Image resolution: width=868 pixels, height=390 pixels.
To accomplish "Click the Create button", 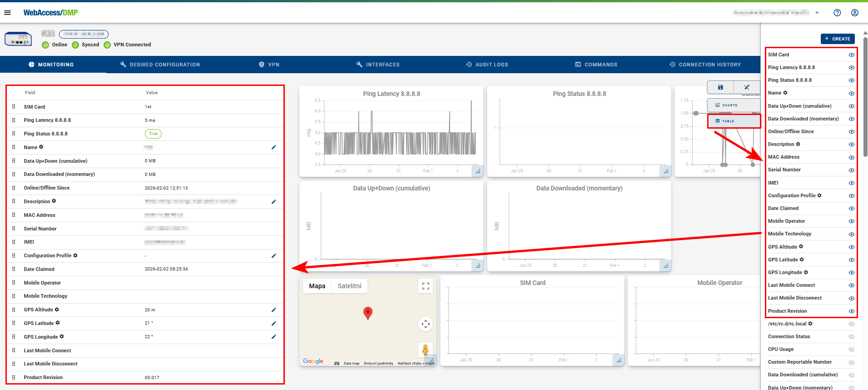I will click(837, 39).
